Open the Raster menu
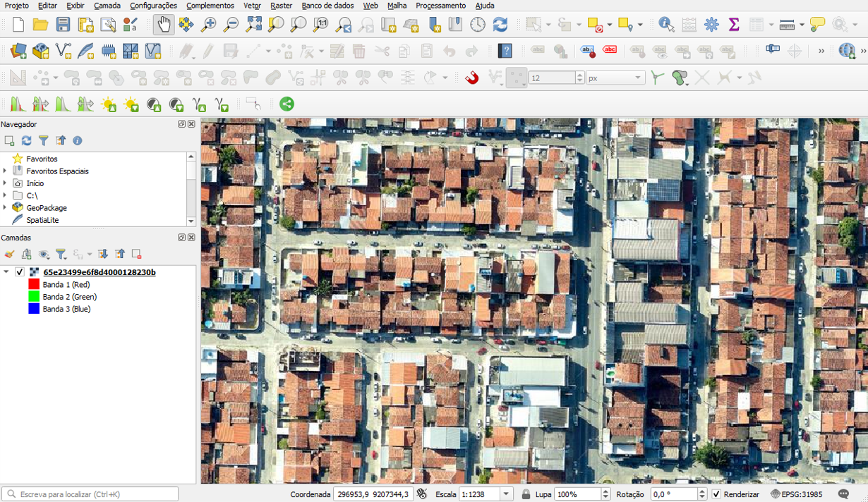This screenshot has width=868, height=502. [x=281, y=6]
